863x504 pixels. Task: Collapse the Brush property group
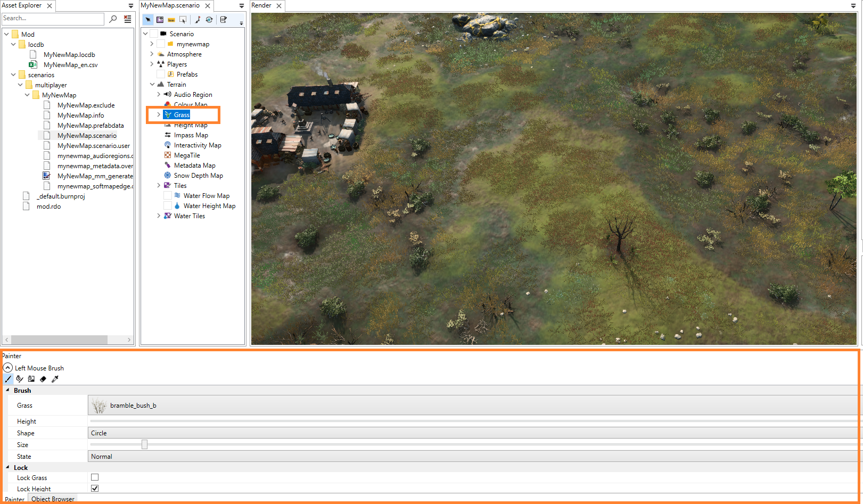pyautogui.click(x=7, y=390)
